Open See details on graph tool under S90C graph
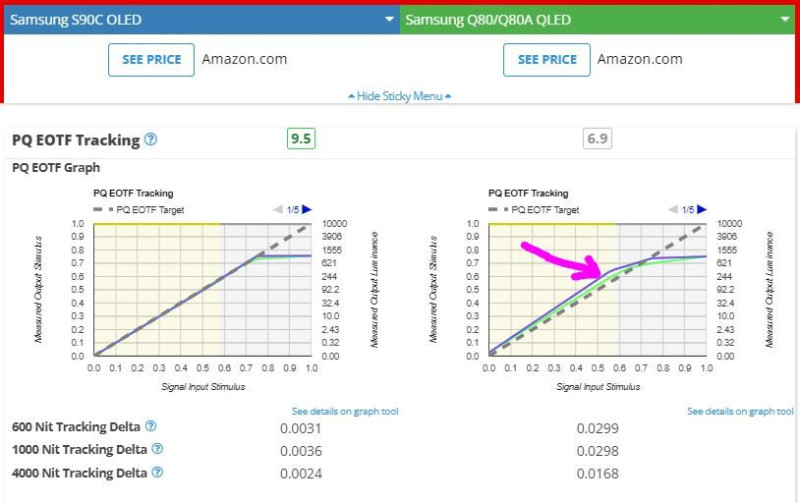This screenshot has width=800, height=503. pos(345,411)
